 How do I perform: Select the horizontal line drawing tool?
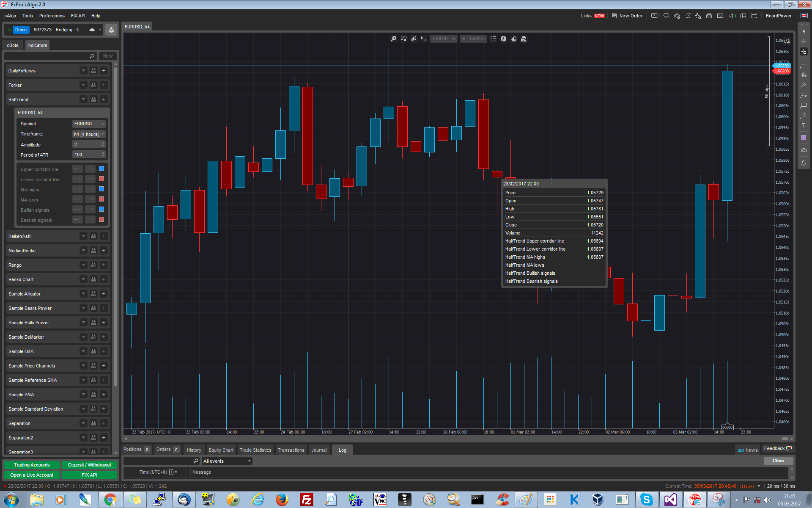coord(804,64)
